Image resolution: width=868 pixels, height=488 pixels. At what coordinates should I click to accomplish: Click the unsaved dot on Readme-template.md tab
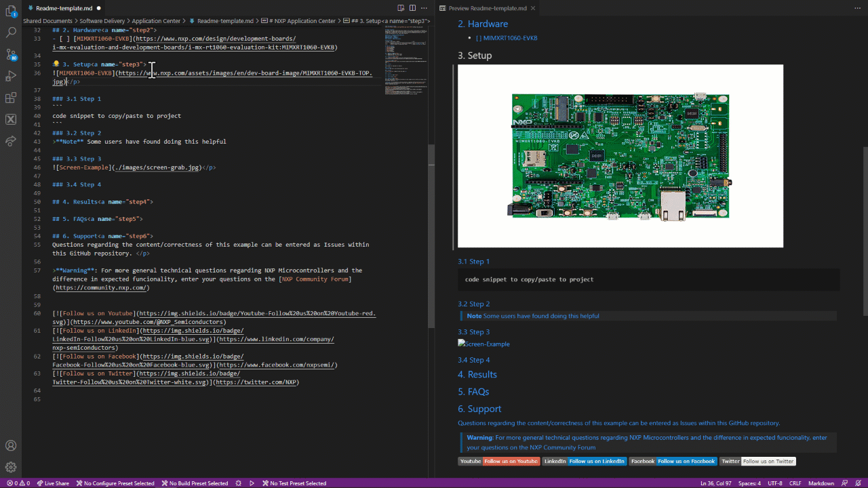pyautogui.click(x=99, y=8)
